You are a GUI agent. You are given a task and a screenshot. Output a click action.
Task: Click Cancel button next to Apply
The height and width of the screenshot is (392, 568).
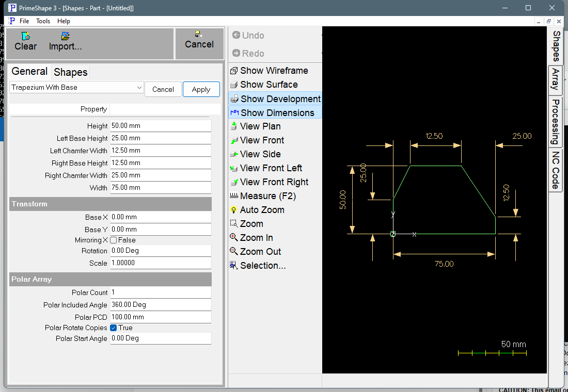(x=163, y=89)
